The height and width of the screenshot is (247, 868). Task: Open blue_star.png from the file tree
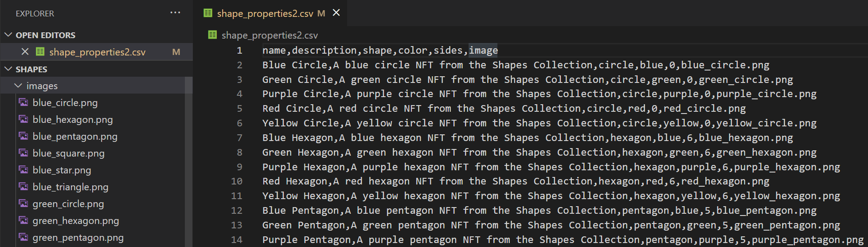coord(62,170)
